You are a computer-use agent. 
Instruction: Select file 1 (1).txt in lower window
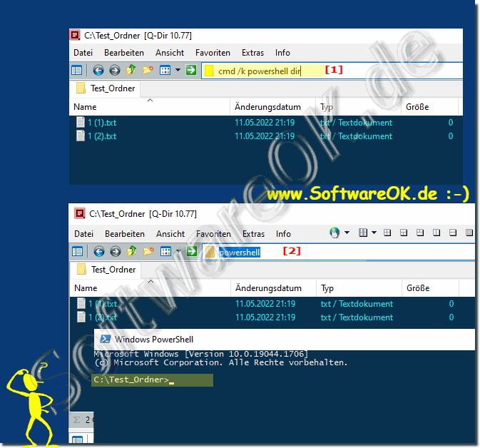pos(97,304)
